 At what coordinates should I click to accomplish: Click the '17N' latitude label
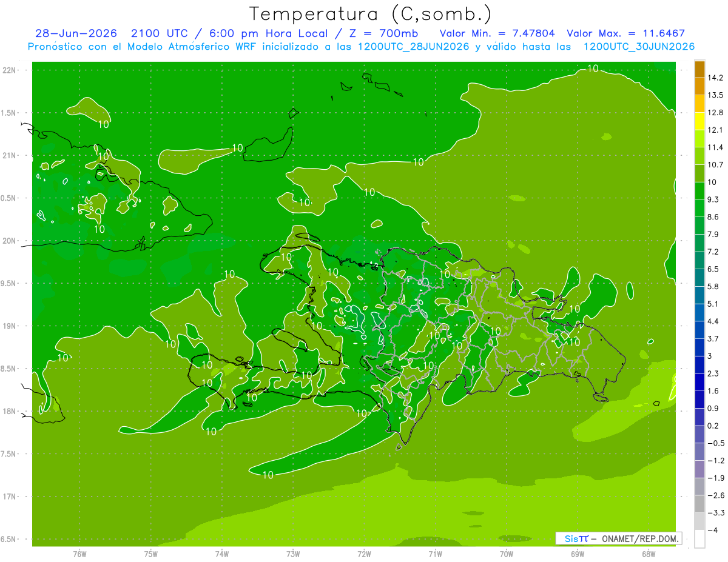[9, 497]
